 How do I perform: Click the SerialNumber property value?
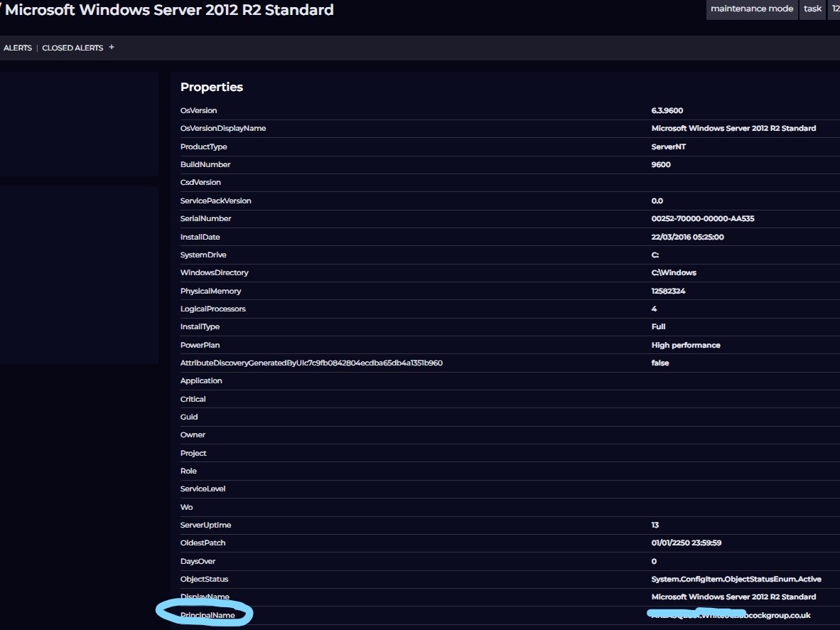click(702, 219)
